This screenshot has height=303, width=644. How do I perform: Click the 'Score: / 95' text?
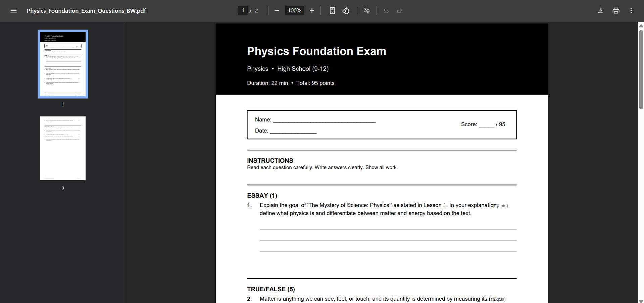click(x=483, y=124)
